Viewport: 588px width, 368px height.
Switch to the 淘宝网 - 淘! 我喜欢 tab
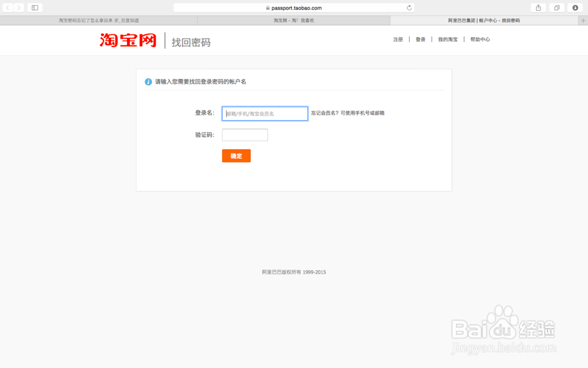coord(294,20)
